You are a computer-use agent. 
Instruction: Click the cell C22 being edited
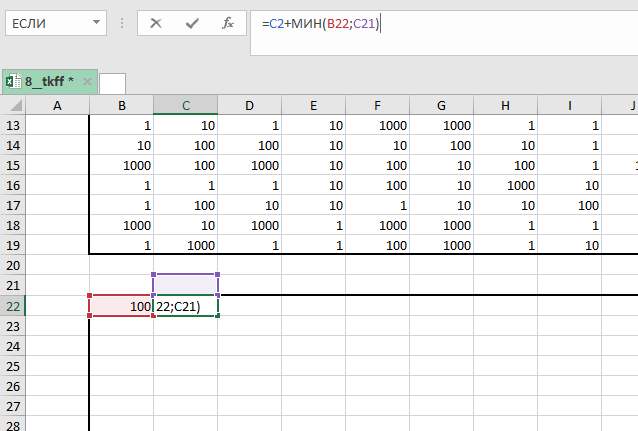coord(185,306)
